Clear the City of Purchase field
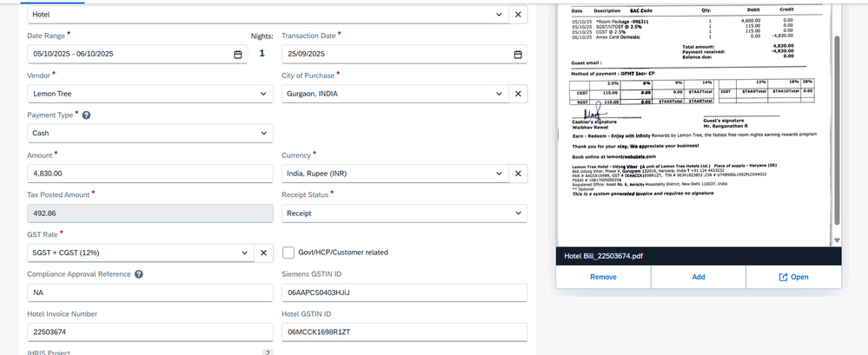The height and width of the screenshot is (355, 868). tap(518, 94)
